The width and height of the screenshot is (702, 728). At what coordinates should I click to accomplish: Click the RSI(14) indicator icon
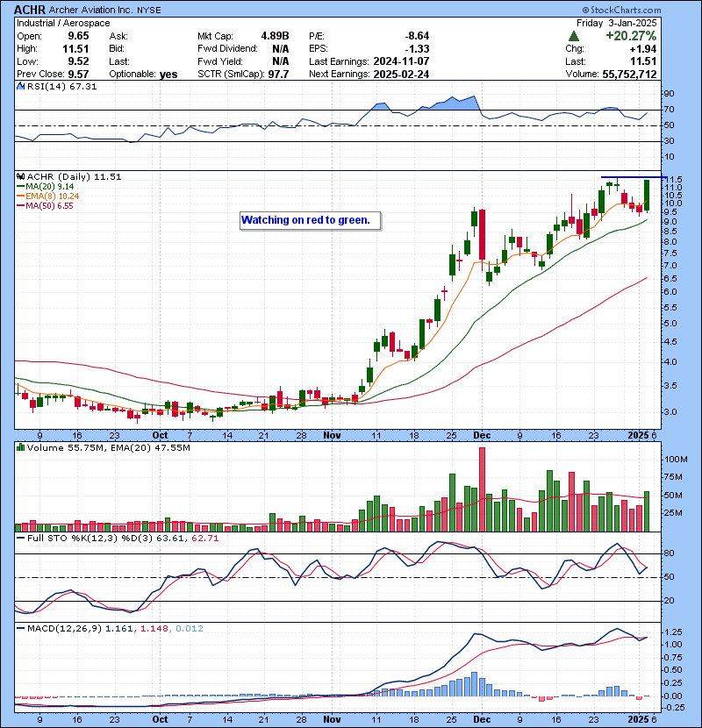(20, 86)
